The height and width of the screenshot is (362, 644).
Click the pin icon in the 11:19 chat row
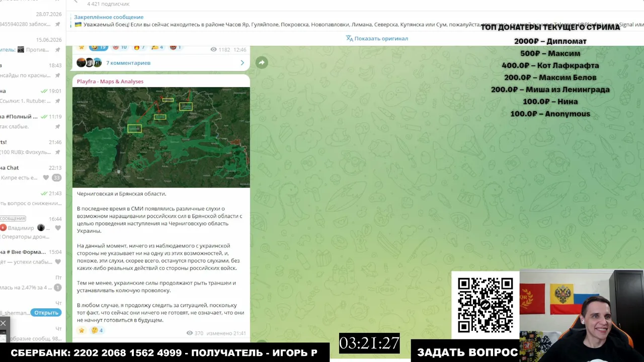click(58, 127)
